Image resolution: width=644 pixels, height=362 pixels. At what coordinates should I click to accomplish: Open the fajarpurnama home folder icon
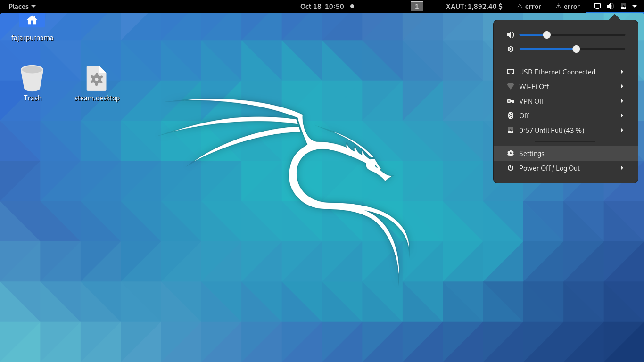pos(32,20)
